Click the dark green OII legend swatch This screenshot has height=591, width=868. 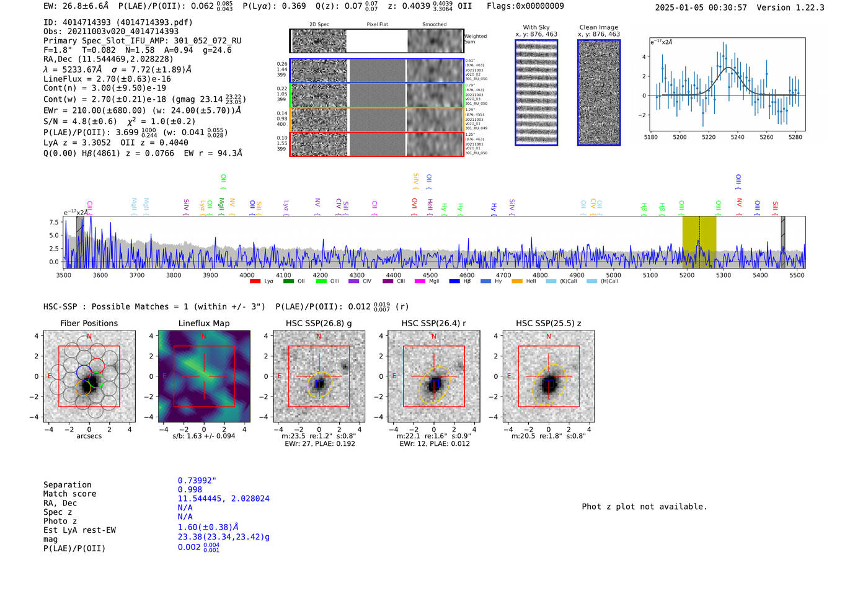coord(288,281)
